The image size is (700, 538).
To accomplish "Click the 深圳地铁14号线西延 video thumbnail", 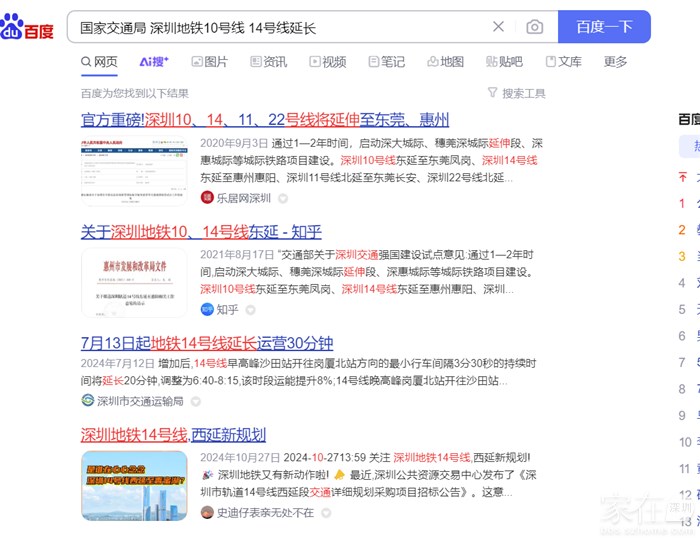I will 134,485.
